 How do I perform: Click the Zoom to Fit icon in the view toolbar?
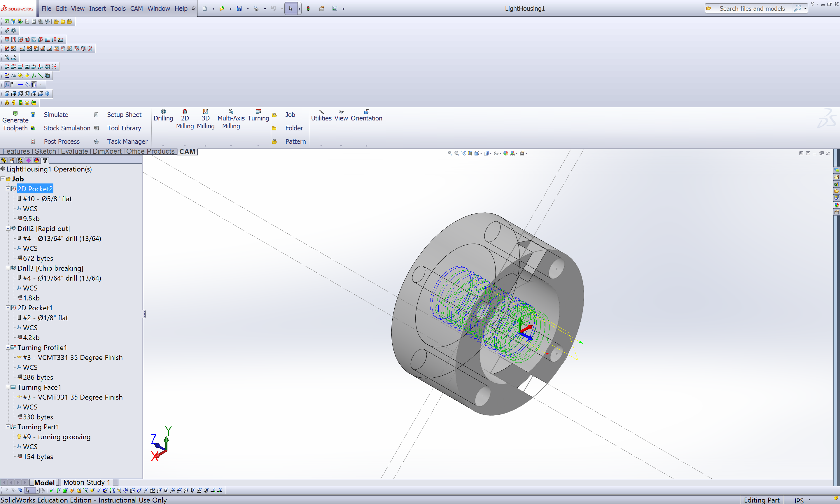click(449, 153)
